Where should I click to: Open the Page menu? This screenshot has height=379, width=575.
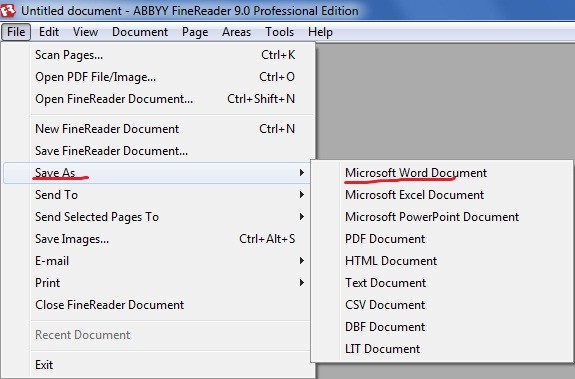tap(195, 32)
